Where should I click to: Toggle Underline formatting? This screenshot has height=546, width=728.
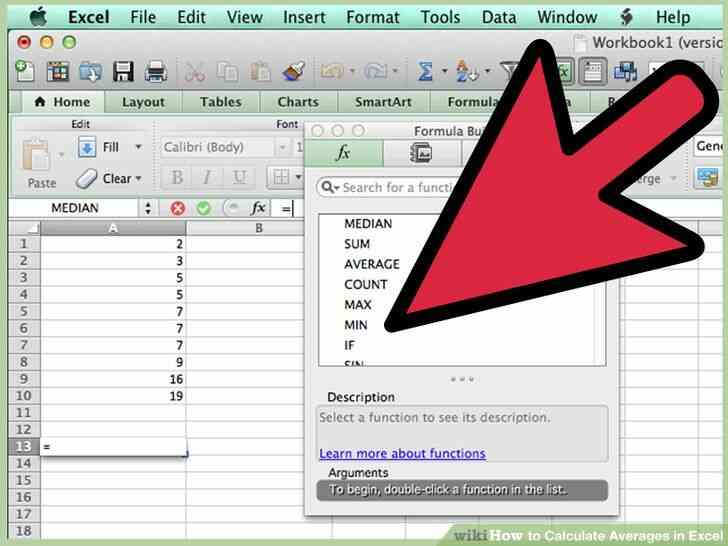pos(239,177)
